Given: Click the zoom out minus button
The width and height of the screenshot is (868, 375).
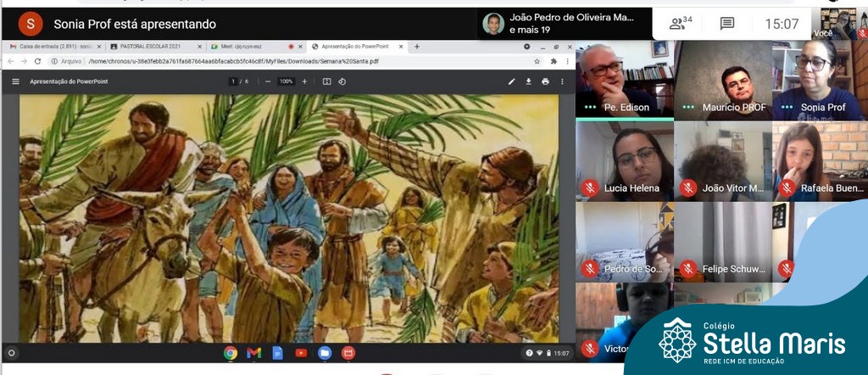Looking at the screenshot, I should (268, 81).
